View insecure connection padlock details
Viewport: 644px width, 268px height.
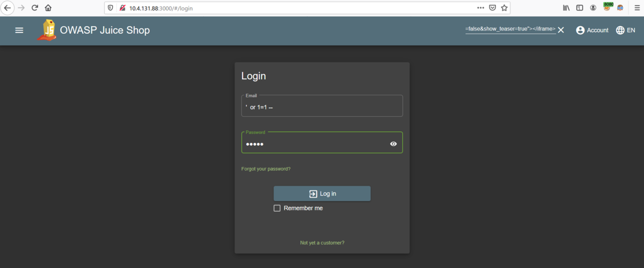(x=122, y=8)
